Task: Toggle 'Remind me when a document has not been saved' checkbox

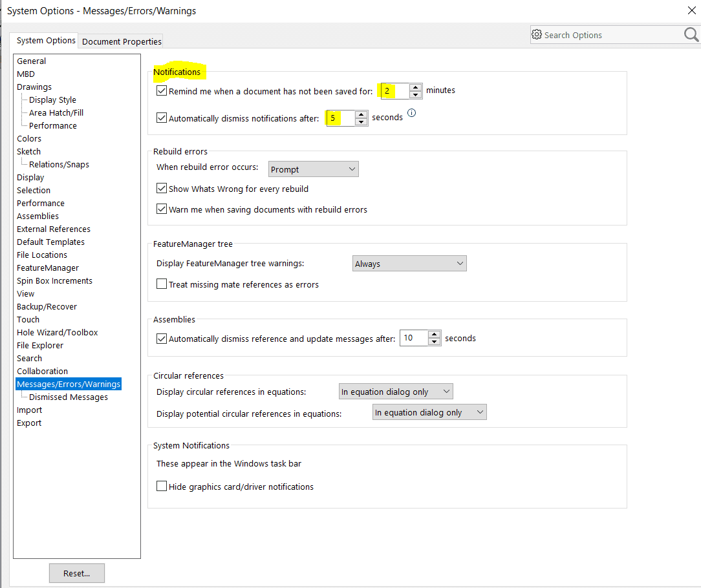Action: [x=162, y=91]
